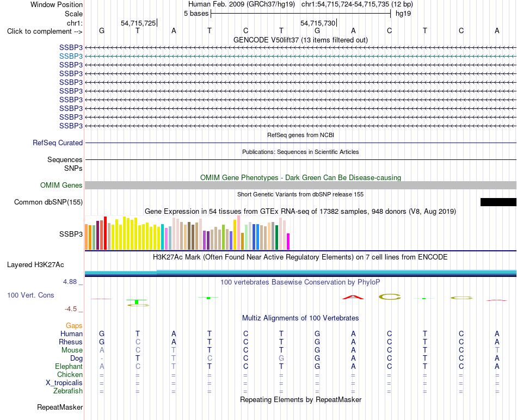Click the X_tropicalis species label

point(64,383)
